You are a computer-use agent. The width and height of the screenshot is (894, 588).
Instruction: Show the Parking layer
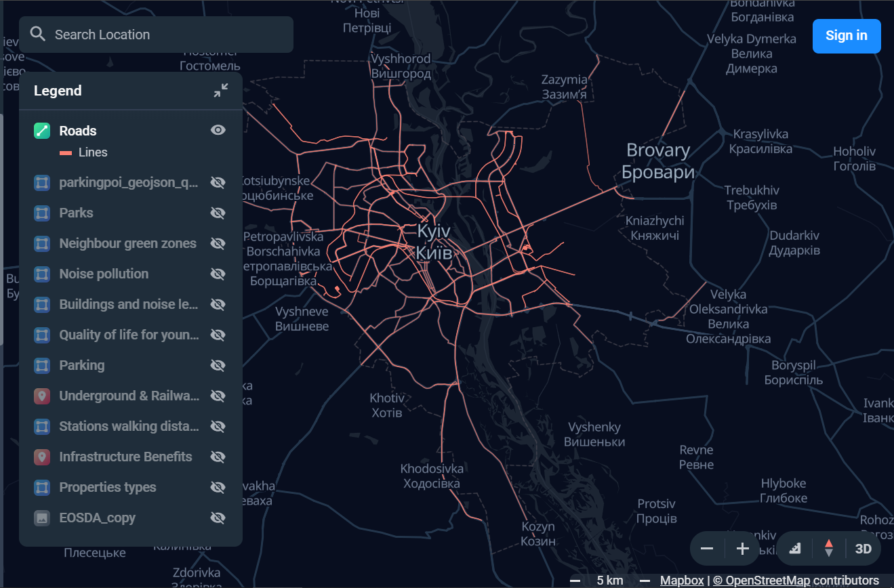(218, 365)
